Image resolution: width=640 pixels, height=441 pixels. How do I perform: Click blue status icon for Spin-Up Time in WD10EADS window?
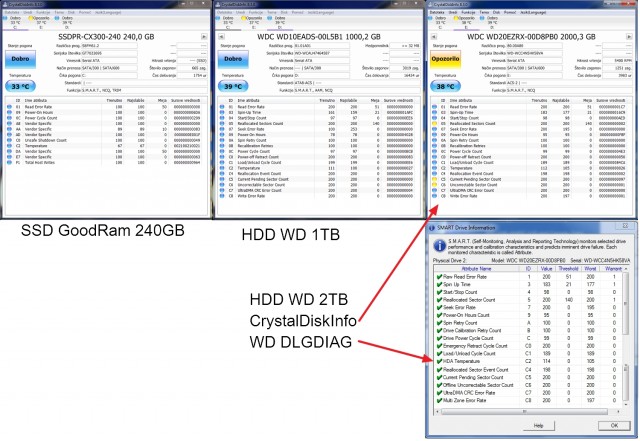click(222, 112)
